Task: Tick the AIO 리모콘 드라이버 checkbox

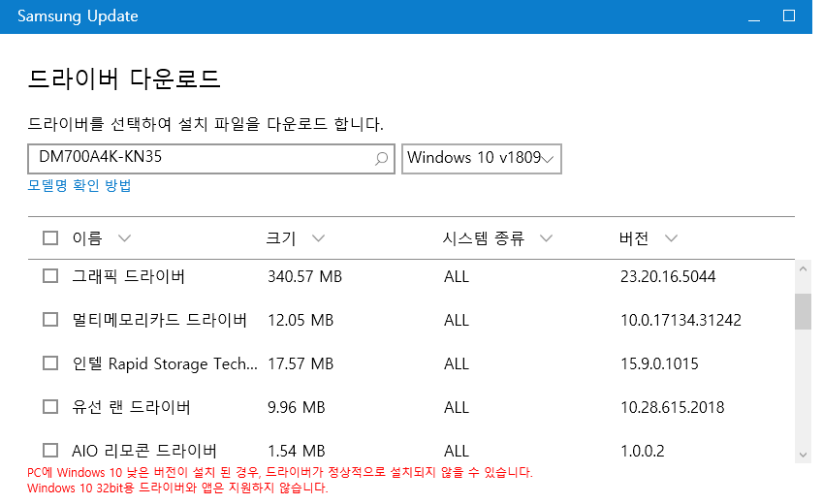Action: (x=50, y=451)
